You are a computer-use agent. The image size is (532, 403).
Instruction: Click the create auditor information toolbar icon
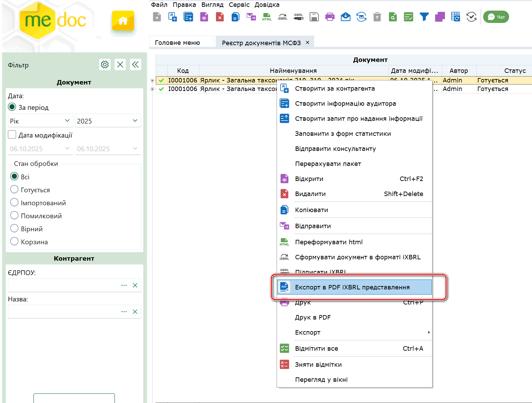(188, 17)
